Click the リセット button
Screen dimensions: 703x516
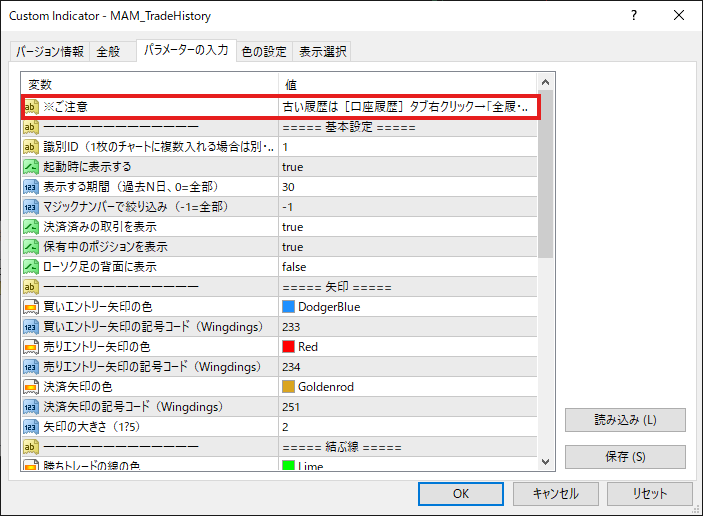click(x=650, y=494)
